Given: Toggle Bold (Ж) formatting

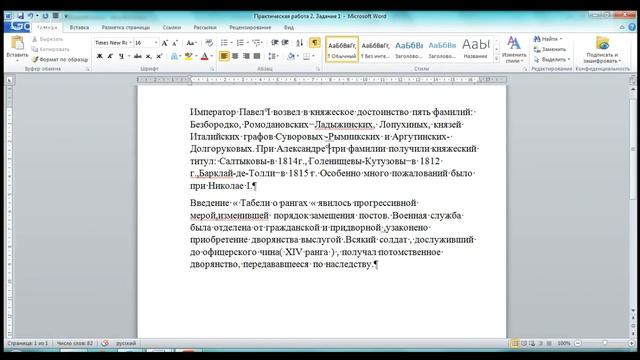Looking at the screenshot, I should click(x=99, y=56).
